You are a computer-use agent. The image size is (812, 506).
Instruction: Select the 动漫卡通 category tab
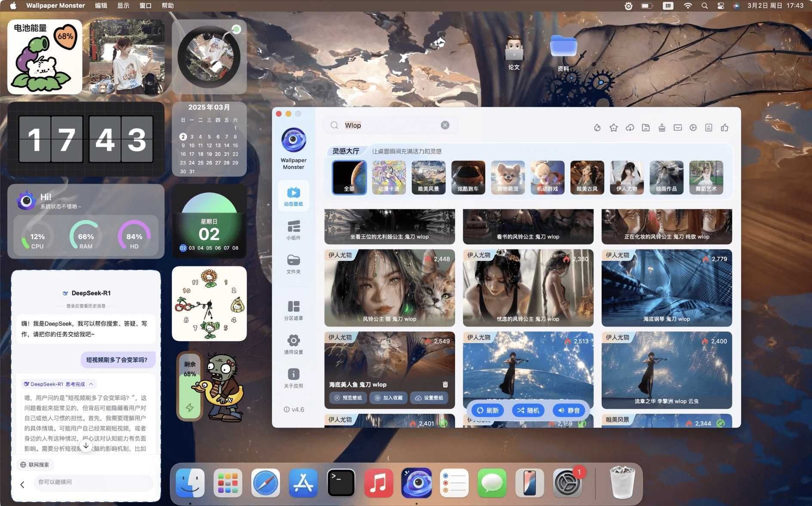(x=388, y=178)
